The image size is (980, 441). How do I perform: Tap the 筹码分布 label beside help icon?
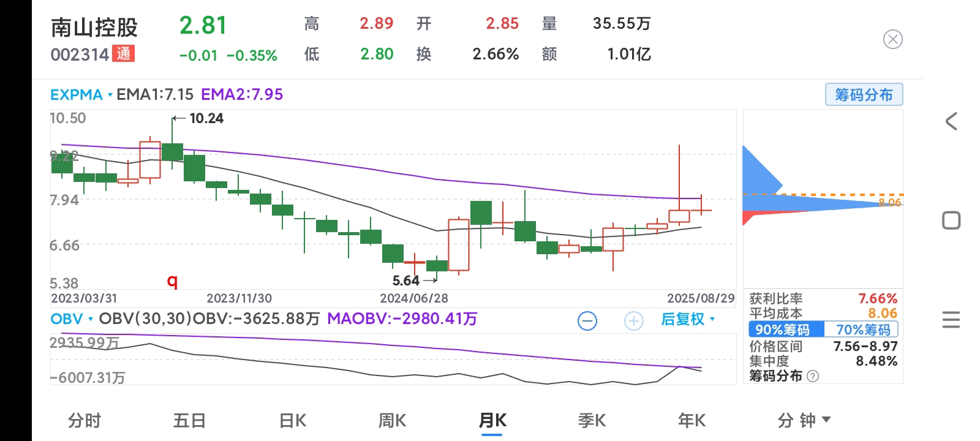point(776,376)
